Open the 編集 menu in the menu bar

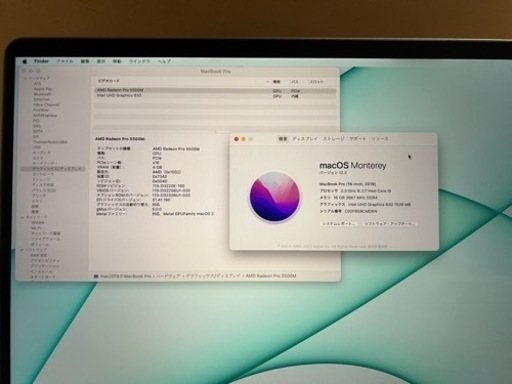(x=85, y=61)
